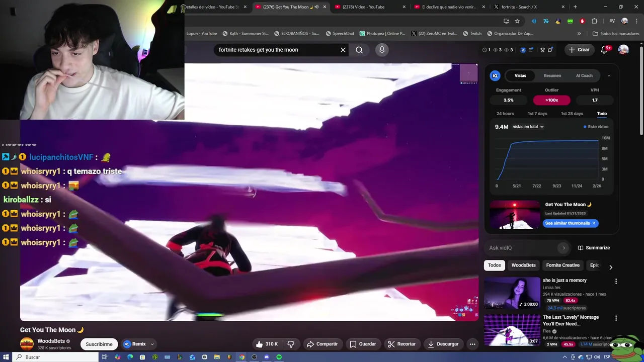The height and width of the screenshot is (362, 644).
Task: Toggle the Este video chart series
Action: (x=596, y=127)
